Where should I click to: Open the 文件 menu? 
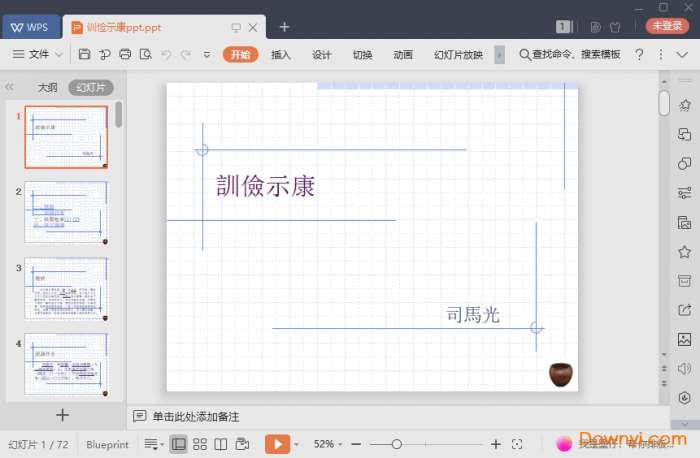click(39, 54)
